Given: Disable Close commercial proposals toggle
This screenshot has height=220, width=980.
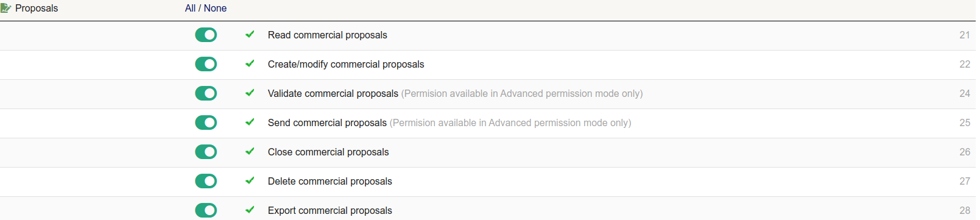Looking at the screenshot, I should [x=206, y=152].
